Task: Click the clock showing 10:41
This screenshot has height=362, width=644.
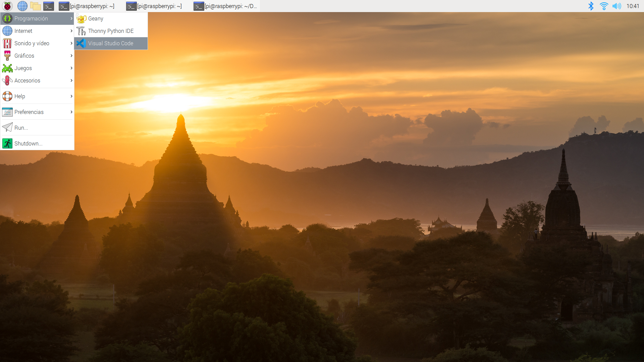Action: coord(633,6)
